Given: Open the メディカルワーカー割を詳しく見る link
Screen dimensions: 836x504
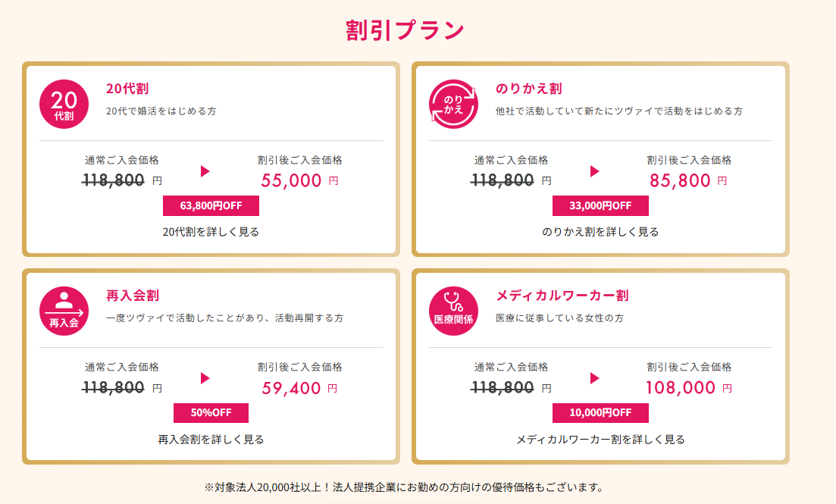Looking at the screenshot, I should 600,439.
